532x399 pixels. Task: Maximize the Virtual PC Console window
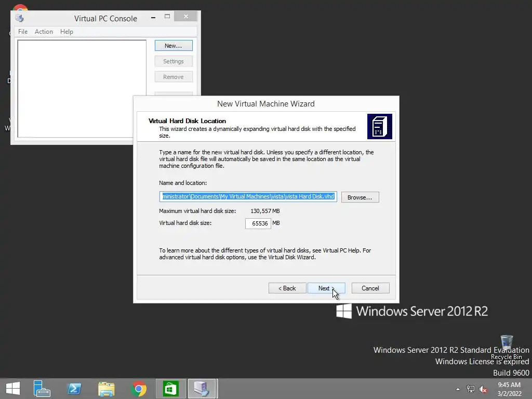point(167,16)
